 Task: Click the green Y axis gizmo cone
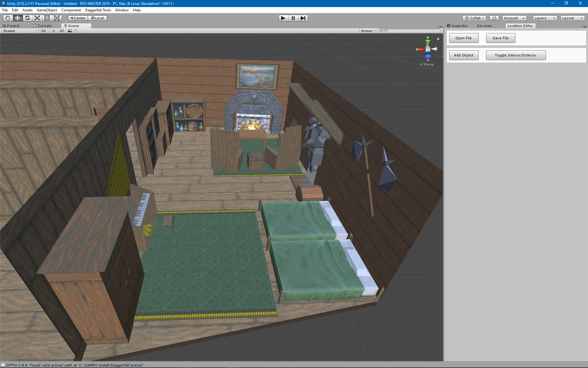(428, 42)
